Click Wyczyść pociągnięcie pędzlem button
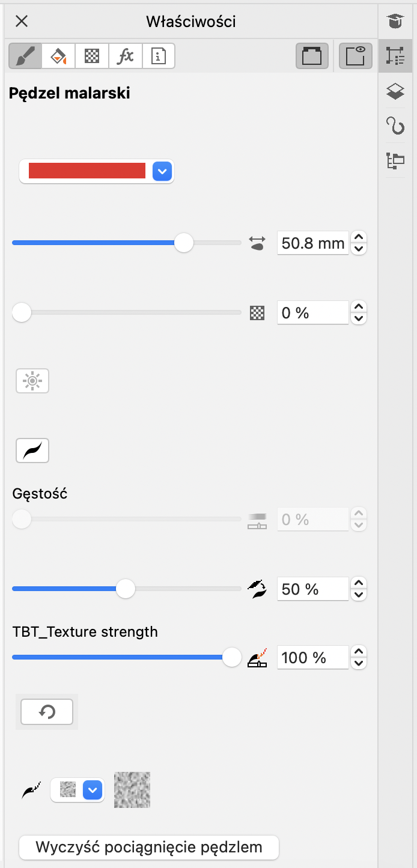This screenshot has width=417, height=868. 149,848
